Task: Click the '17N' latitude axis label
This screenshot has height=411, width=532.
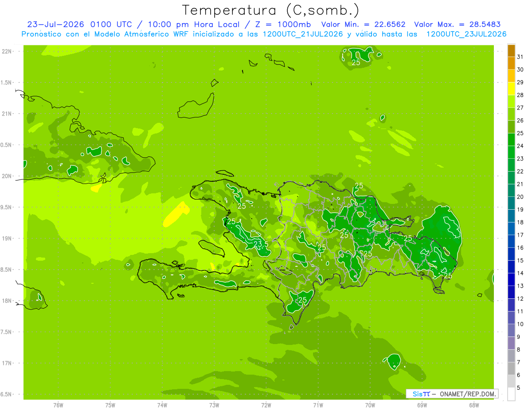Action: (x=7, y=364)
